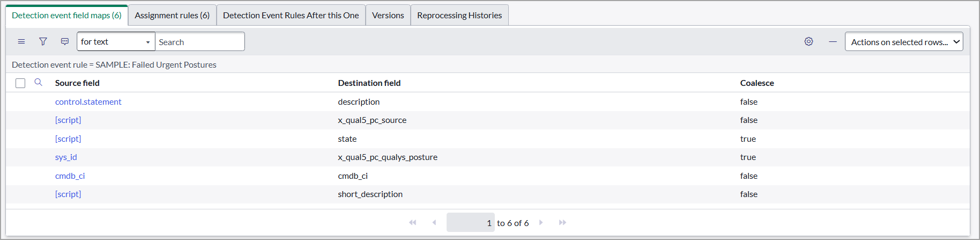Open the Reprocessing Histories tab
This screenshot has height=240, width=980.
(459, 15)
